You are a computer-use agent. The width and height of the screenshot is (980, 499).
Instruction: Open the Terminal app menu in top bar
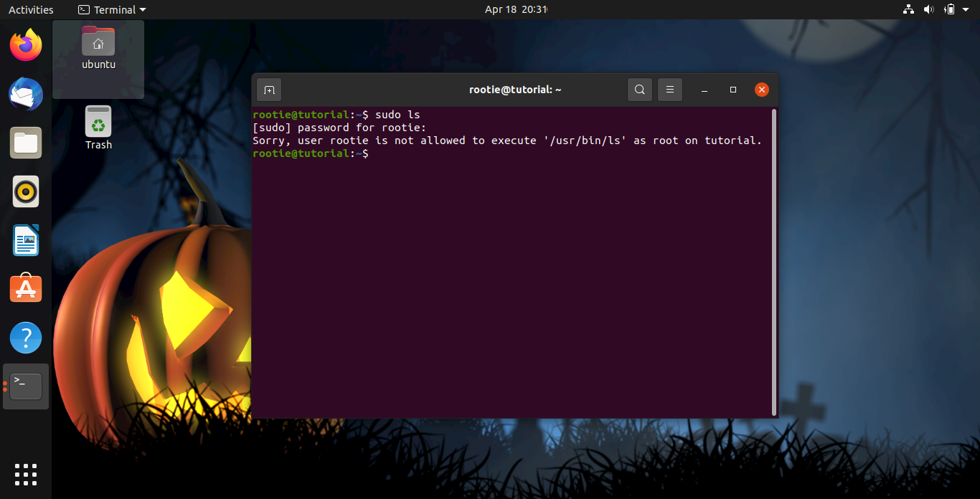click(111, 9)
